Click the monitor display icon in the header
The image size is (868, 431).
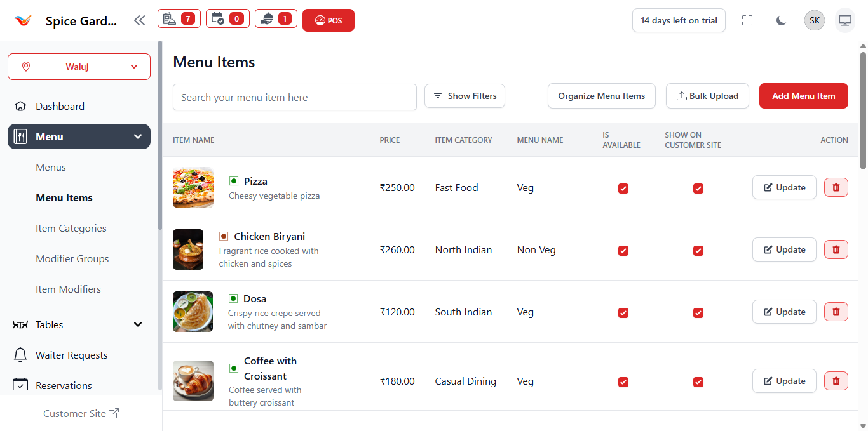(x=845, y=20)
